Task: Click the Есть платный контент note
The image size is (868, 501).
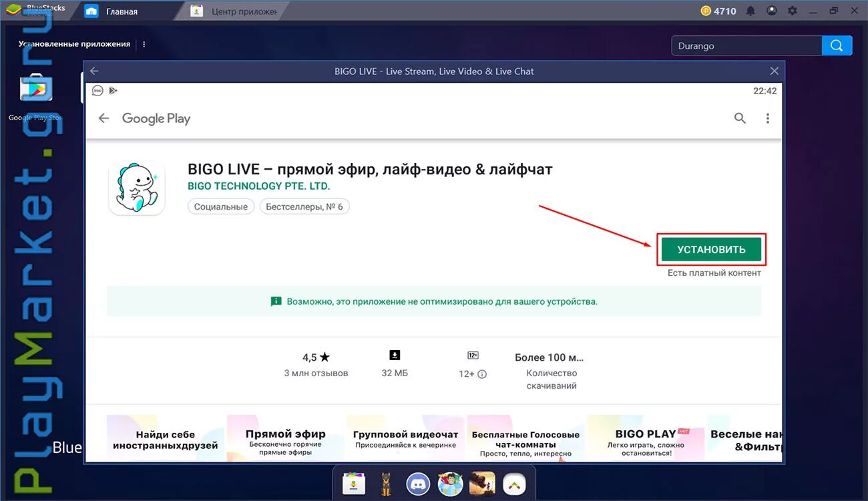Action: (x=714, y=273)
